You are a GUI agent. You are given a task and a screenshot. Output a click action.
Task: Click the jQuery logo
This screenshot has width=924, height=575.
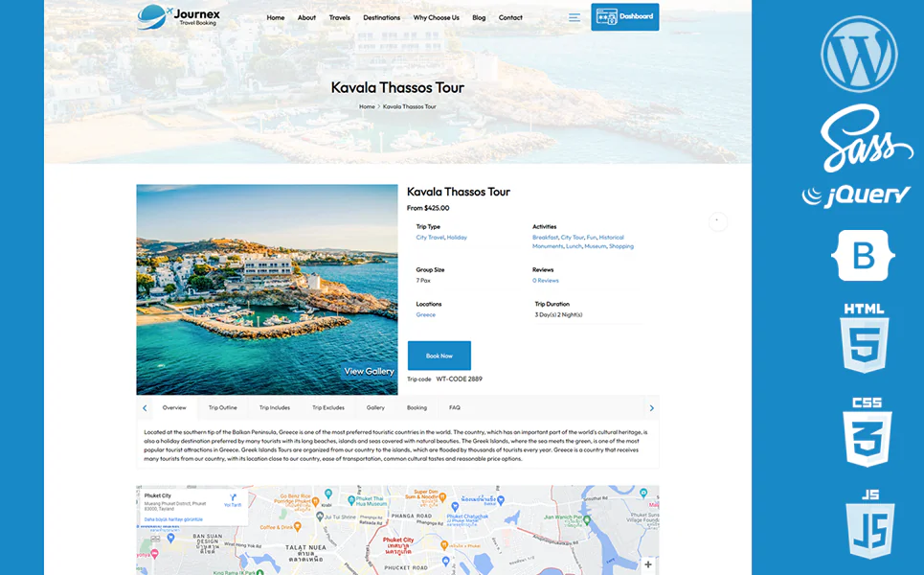tap(856, 195)
